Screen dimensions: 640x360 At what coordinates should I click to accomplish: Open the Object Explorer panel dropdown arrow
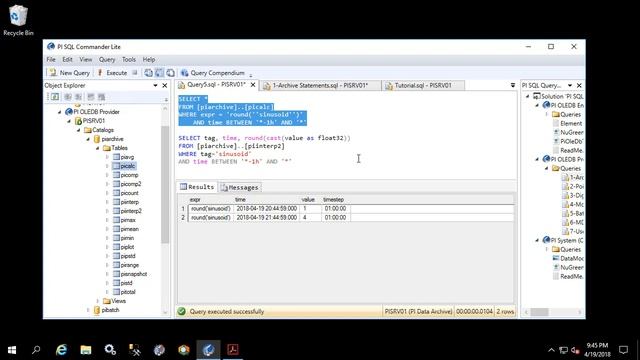pyautogui.click(x=156, y=85)
